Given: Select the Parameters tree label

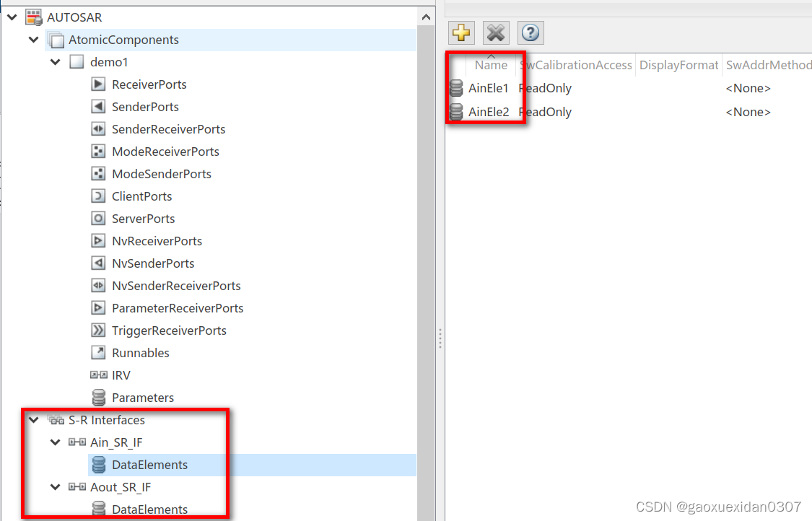Looking at the screenshot, I should (143, 397).
